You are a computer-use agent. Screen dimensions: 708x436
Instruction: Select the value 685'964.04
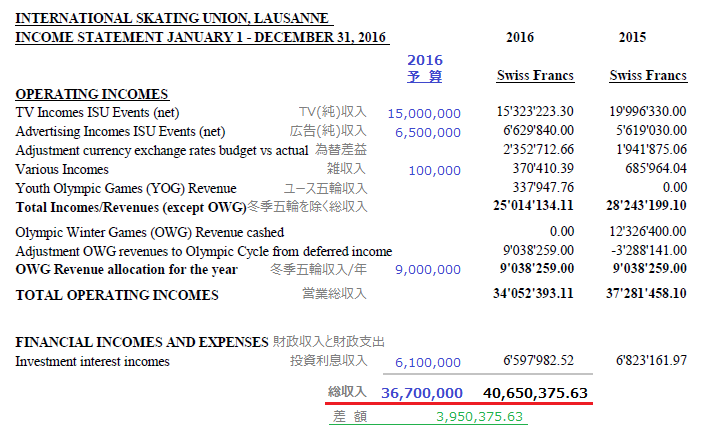(x=656, y=168)
